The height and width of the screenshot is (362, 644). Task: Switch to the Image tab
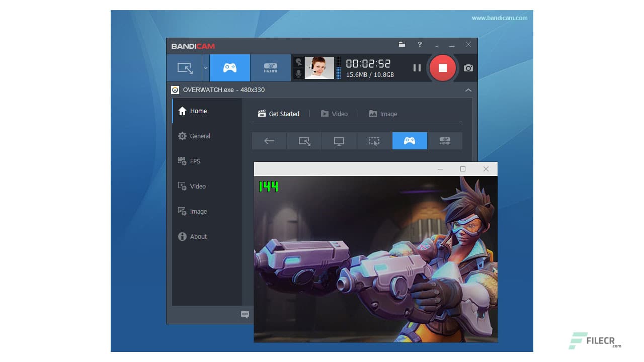[383, 114]
